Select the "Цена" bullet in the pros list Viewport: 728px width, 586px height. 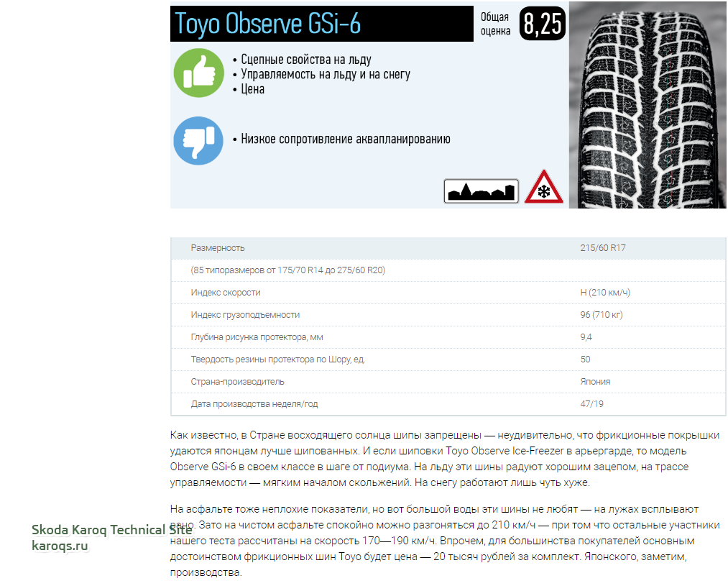tap(252, 89)
